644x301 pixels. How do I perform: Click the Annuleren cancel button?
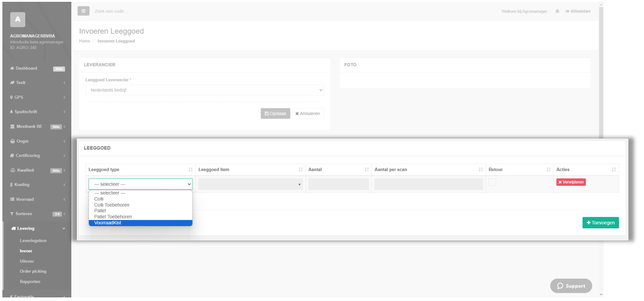[308, 113]
